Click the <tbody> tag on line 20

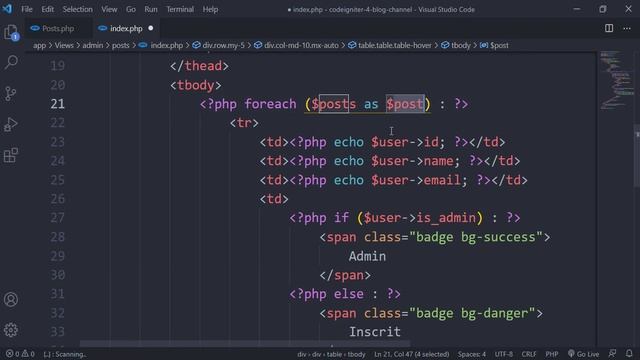pyautogui.click(x=196, y=85)
